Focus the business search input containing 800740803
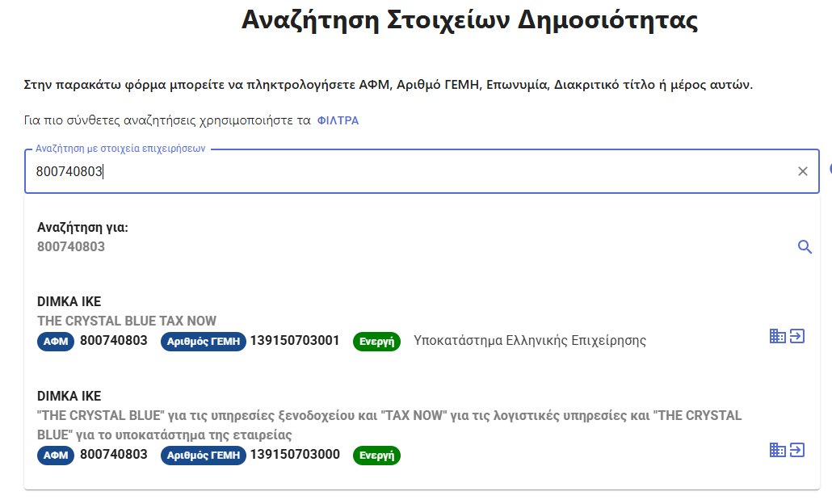Screen dimensions: 832x504 tap(422, 171)
